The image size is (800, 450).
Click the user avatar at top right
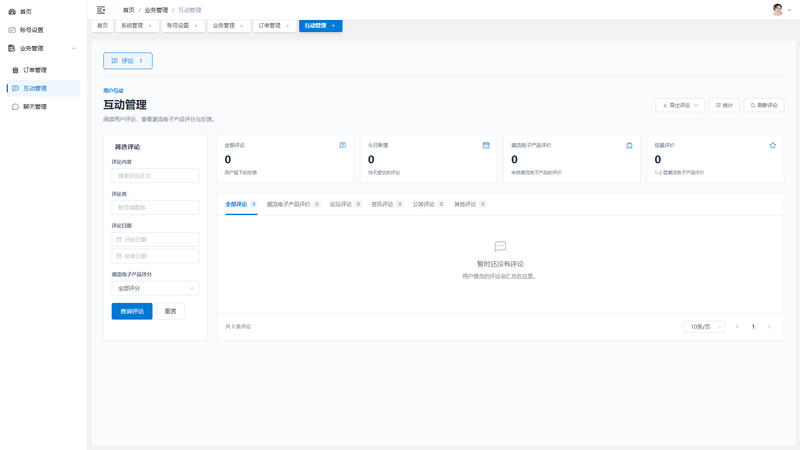pyautogui.click(x=778, y=10)
